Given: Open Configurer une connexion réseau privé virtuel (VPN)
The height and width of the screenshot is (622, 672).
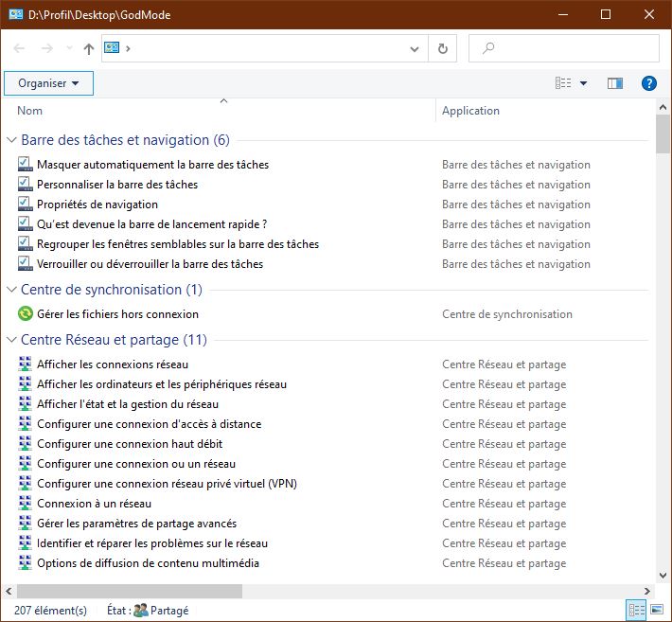Looking at the screenshot, I should [x=167, y=484].
